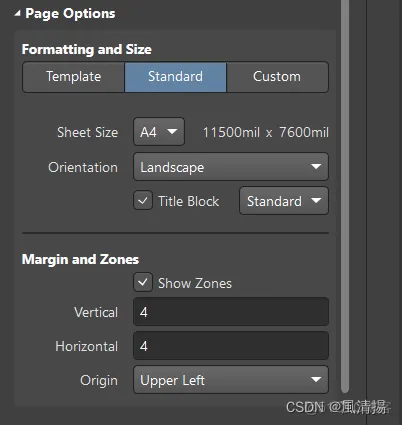Click the Sheet Size dropdown arrow icon
Screen dimensions: 402x425
pos(172,132)
